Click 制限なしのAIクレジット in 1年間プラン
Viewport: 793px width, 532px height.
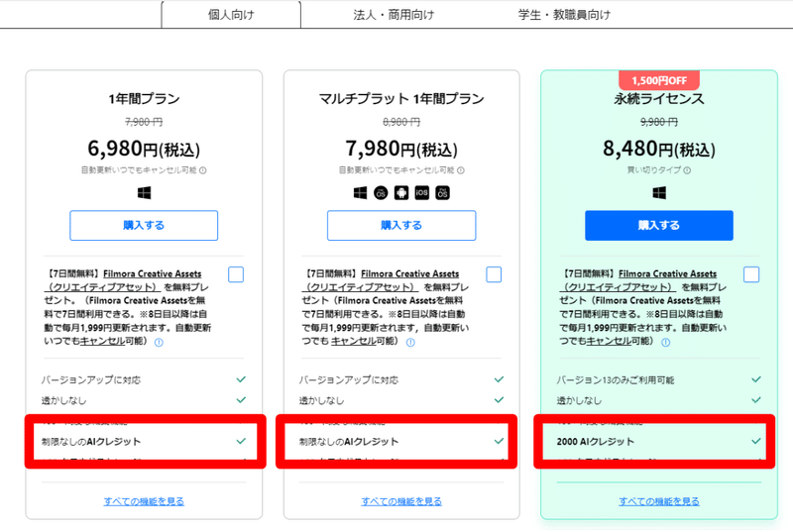click(x=91, y=442)
